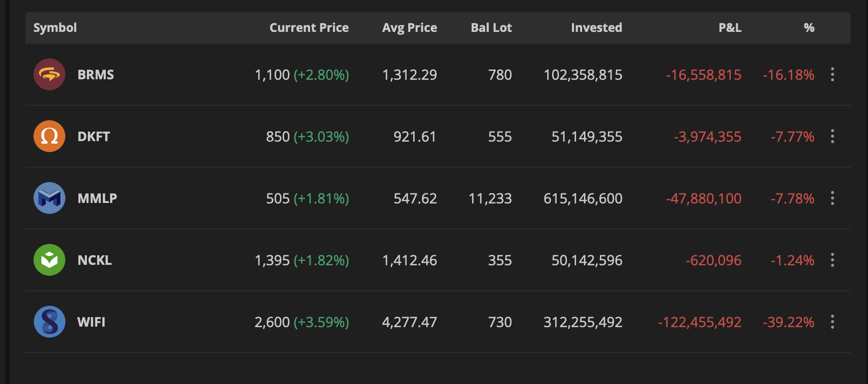This screenshot has height=384, width=868.
Task: Sort holdings by Bal Lot header
Action: (491, 28)
